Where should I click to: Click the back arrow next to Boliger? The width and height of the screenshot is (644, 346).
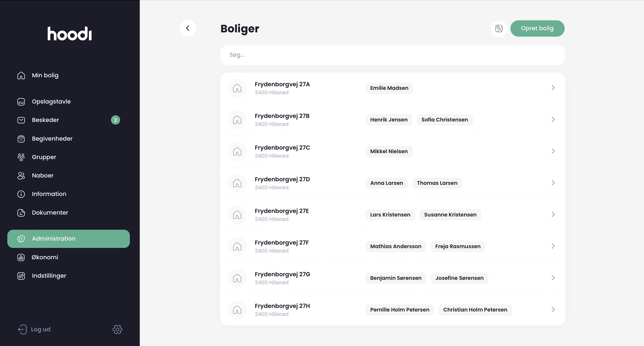188,28
